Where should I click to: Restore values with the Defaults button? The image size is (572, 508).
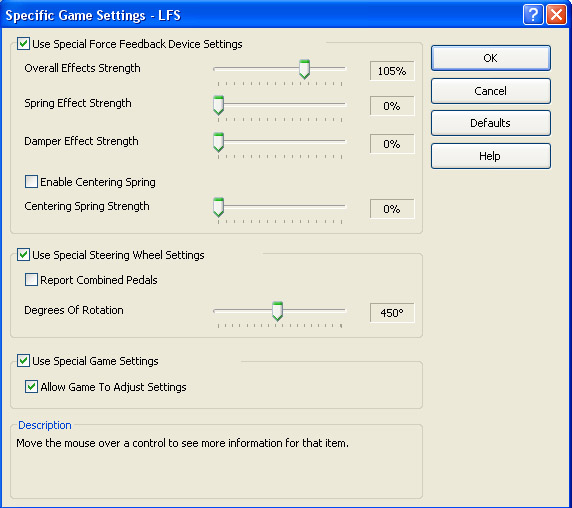pos(491,123)
